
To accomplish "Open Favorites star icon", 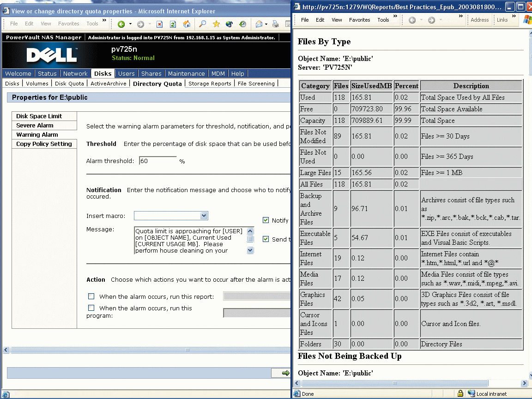I will [216, 24].
